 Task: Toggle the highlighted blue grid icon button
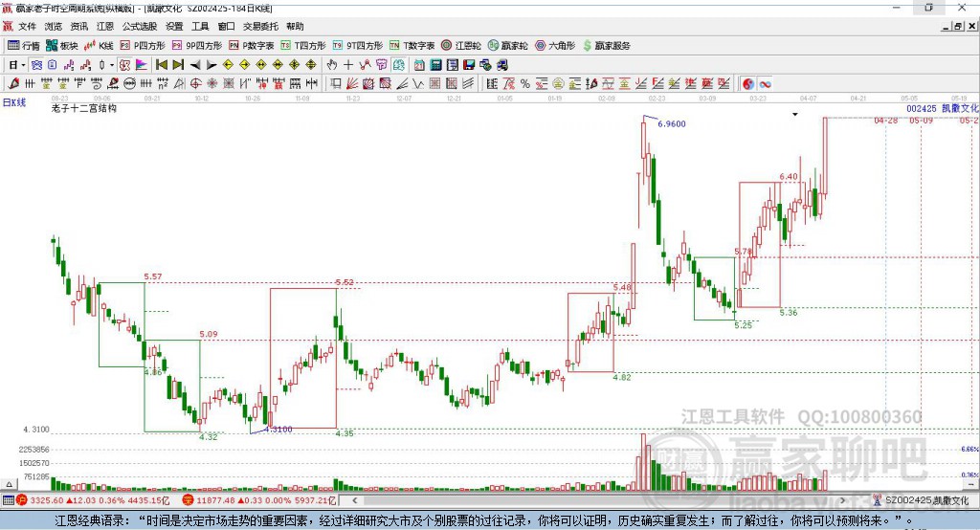coord(36,65)
